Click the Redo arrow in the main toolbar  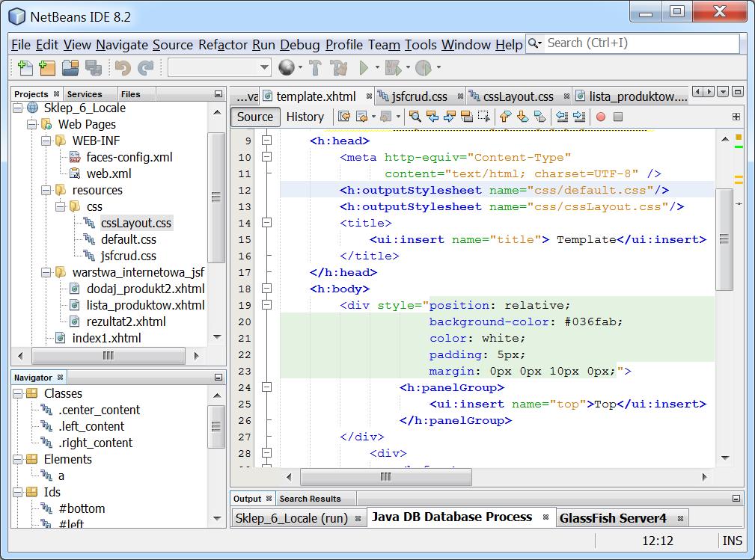tap(145, 68)
